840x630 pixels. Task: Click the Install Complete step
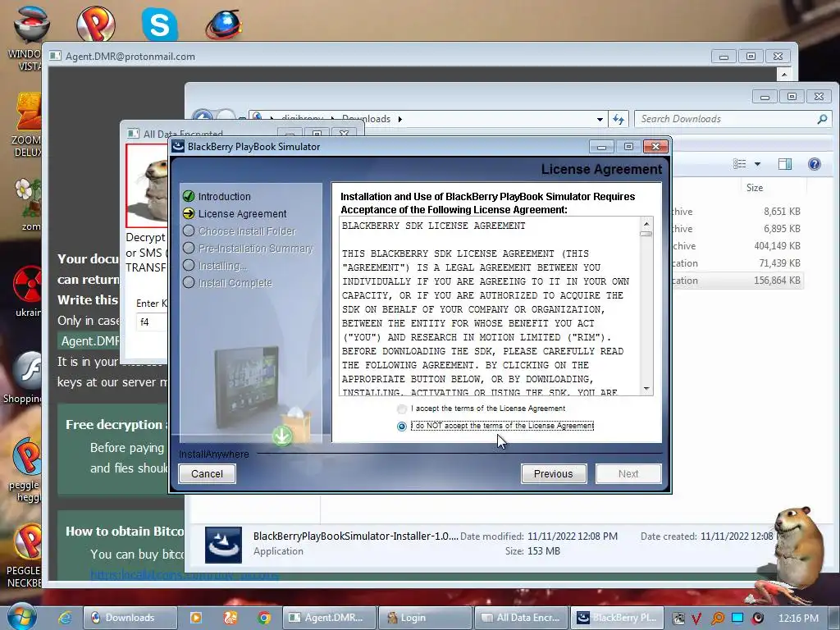coord(235,283)
